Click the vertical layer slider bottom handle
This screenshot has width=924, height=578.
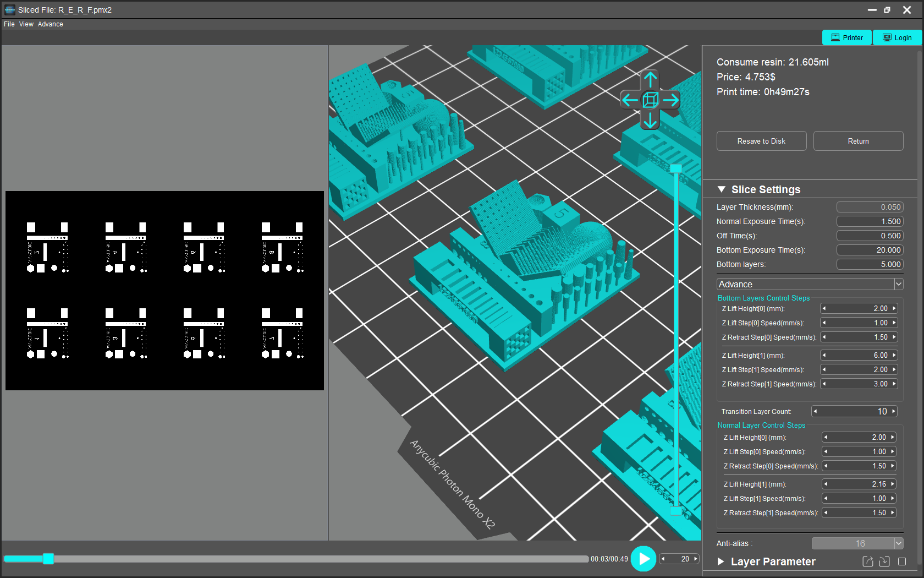(x=676, y=511)
